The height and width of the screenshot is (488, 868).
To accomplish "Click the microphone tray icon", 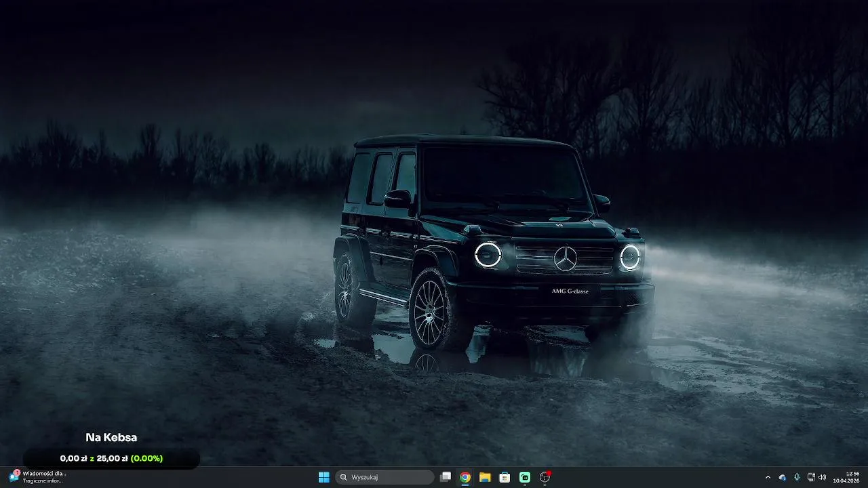I will [797, 477].
